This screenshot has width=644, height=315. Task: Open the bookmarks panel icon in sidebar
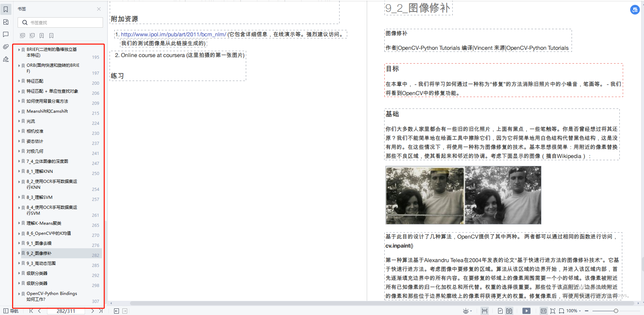[6, 9]
